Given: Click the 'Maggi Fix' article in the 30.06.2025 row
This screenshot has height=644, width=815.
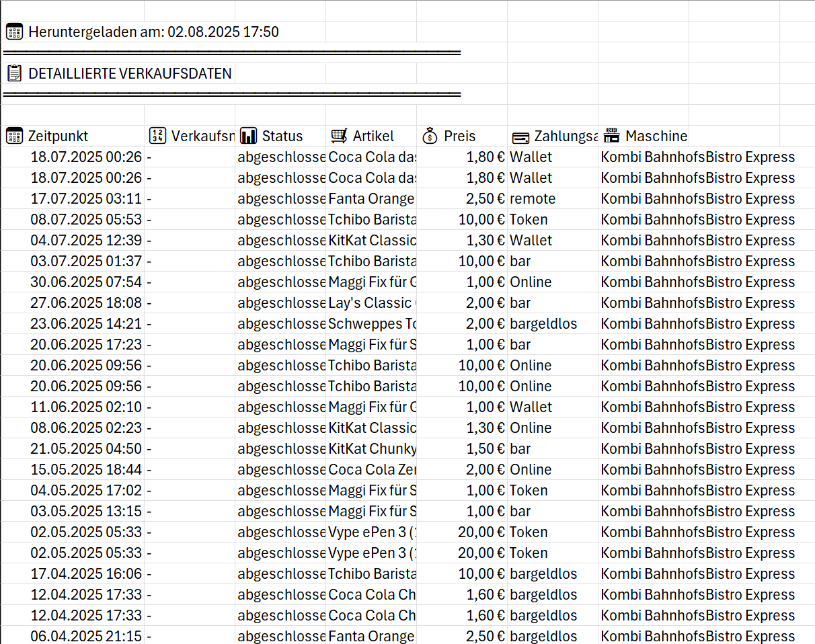Looking at the screenshot, I should 373,282.
